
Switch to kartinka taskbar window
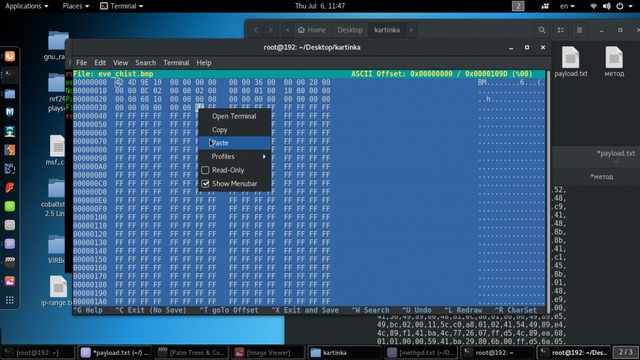point(343,352)
